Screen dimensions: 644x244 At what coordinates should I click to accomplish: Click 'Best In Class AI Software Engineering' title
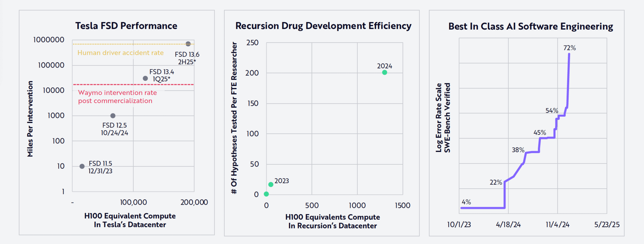530,27
